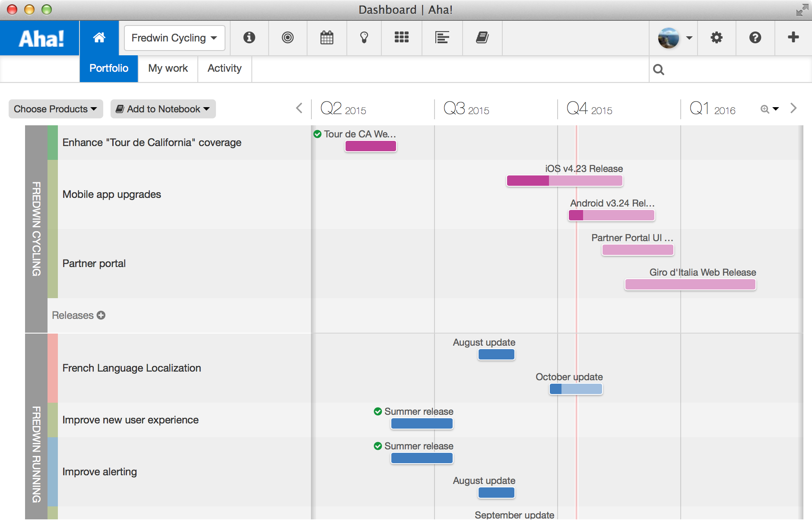The height and width of the screenshot is (528, 812).
Task: Open the product Info icon
Action: (x=249, y=38)
